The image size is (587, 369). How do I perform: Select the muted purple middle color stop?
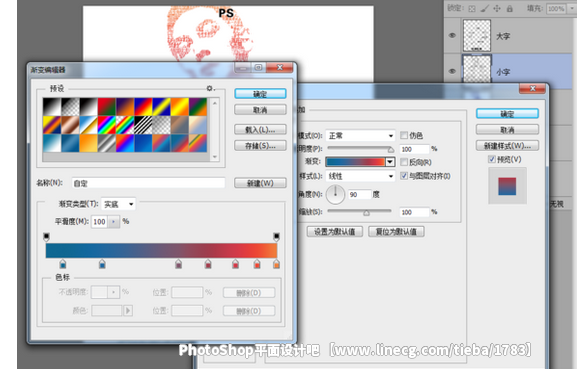179,264
